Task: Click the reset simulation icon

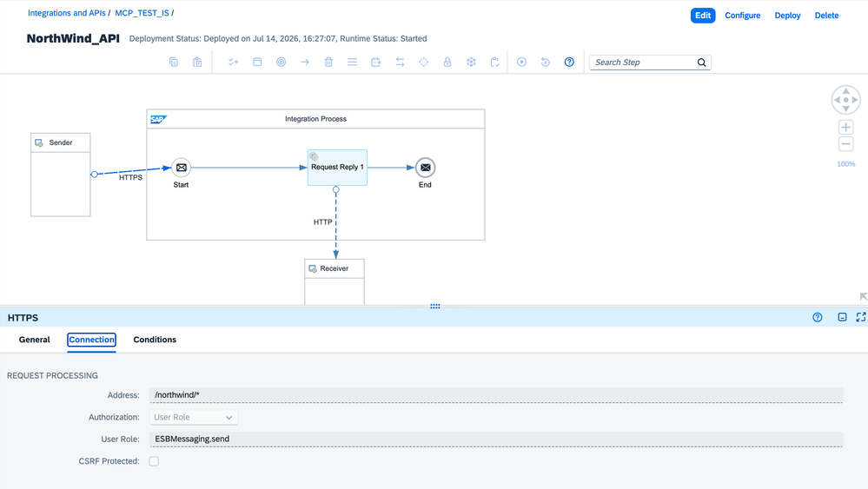Action: click(x=546, y=62)
